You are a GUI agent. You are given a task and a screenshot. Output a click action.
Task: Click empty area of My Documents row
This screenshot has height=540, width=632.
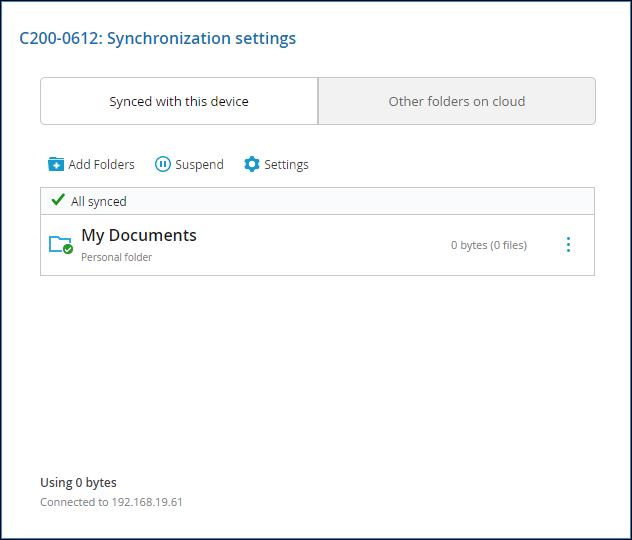322,245
